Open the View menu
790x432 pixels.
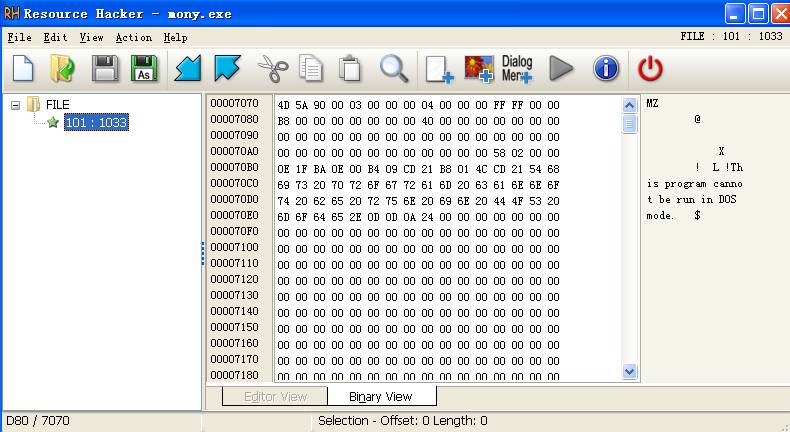pos(91,37)
